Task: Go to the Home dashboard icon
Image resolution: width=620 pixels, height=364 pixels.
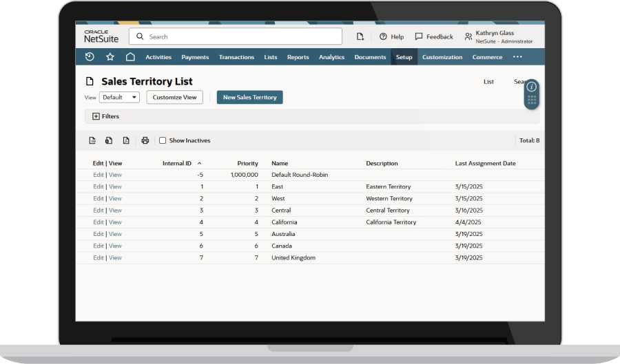Action: point(130,57)
